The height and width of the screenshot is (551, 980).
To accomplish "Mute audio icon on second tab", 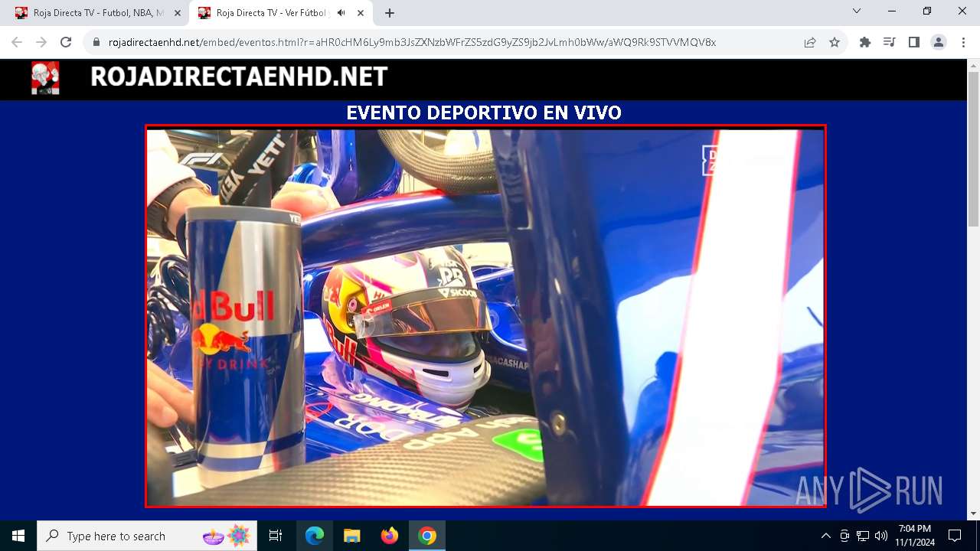I will tap(341, 13).
